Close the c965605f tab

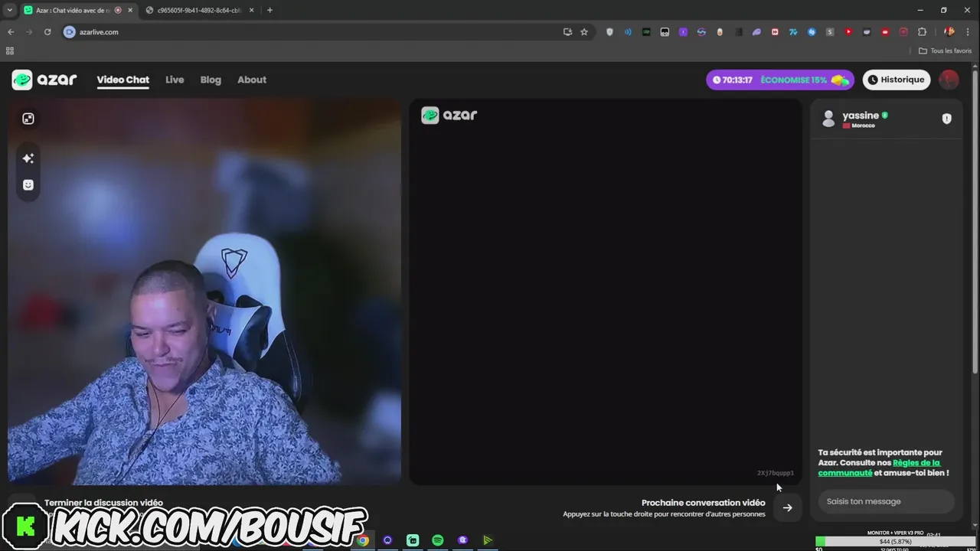252,10
